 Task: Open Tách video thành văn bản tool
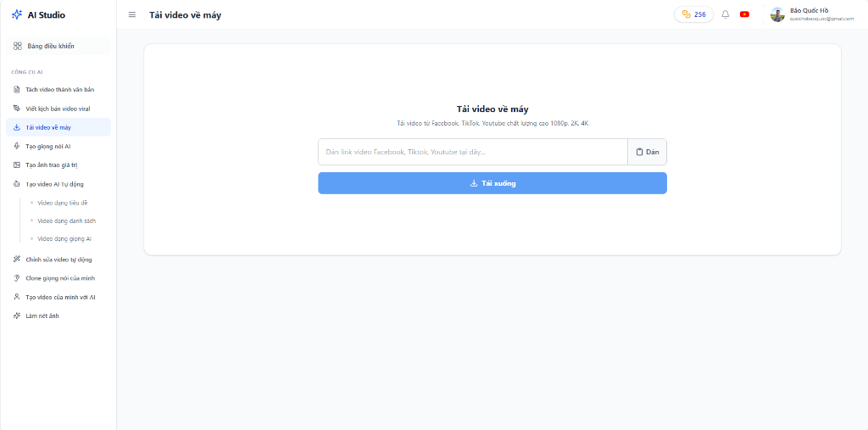pyautogui.click(x=58, y=89)
